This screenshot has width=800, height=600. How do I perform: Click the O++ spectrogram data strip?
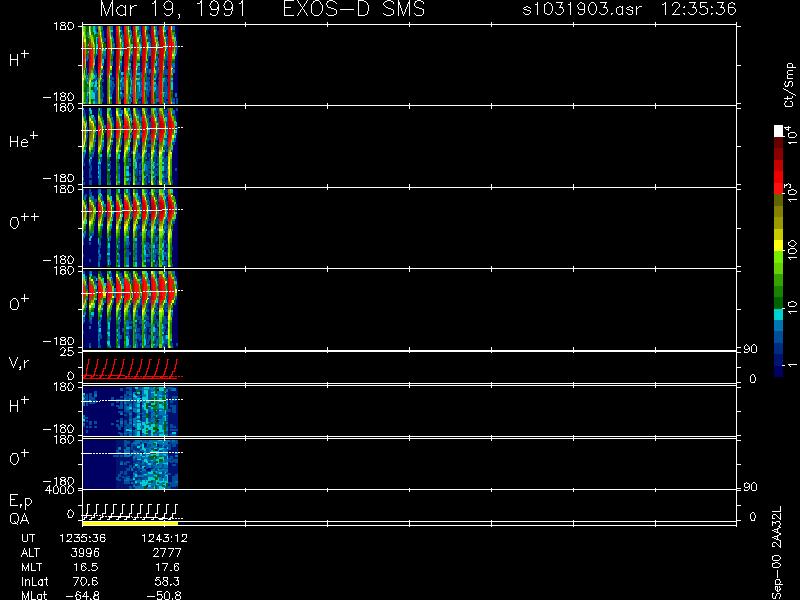[x=130, y=228]
